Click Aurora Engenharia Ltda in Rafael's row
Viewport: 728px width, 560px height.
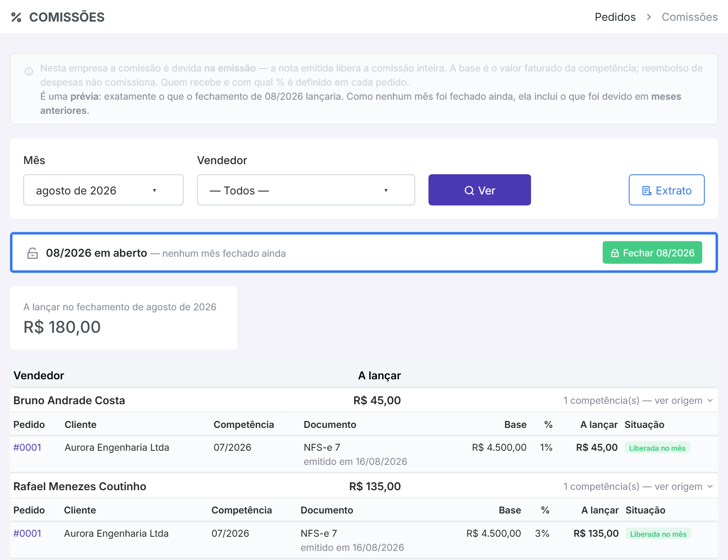[x=116, y=533]
